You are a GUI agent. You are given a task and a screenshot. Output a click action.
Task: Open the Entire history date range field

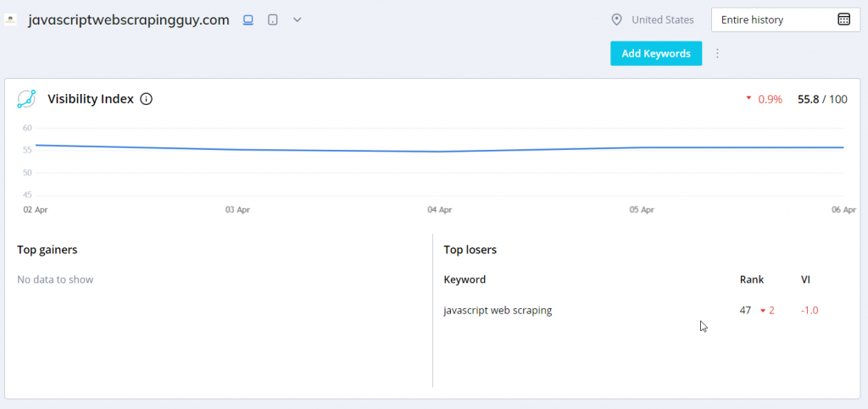tap(786, 19)
